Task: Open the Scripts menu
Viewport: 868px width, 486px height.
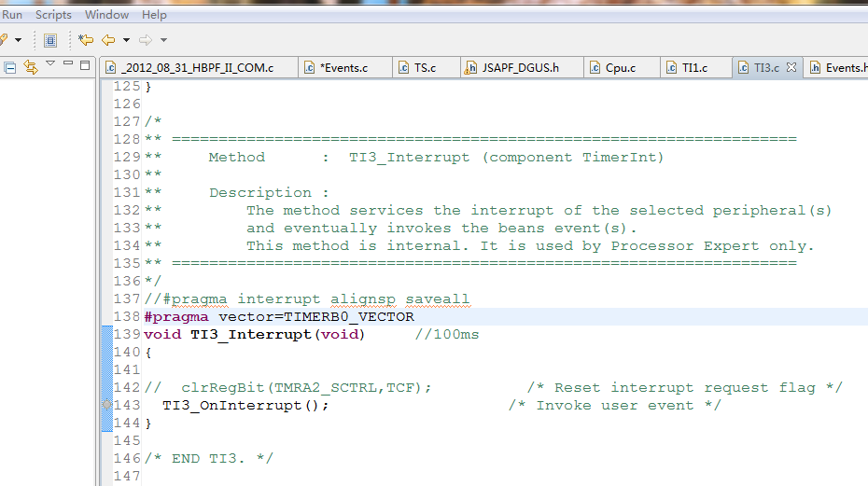Action: tap(53, 14)
